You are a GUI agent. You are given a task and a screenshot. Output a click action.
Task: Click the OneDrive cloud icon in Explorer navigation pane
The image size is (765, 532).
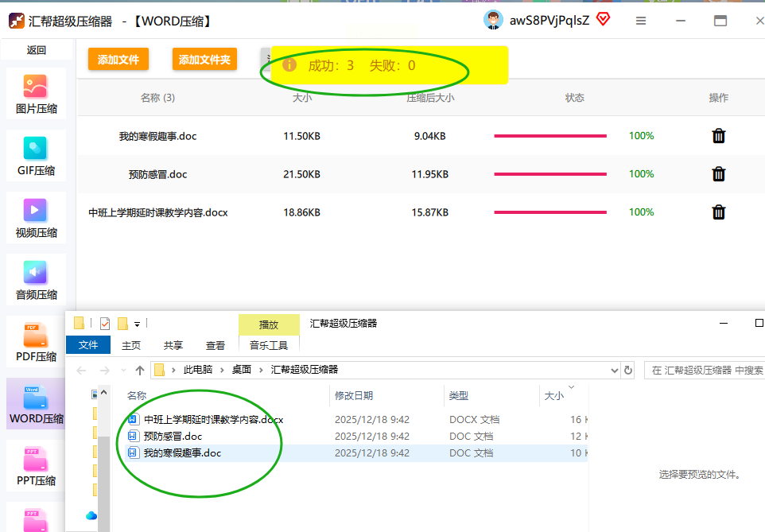(91, 515)
